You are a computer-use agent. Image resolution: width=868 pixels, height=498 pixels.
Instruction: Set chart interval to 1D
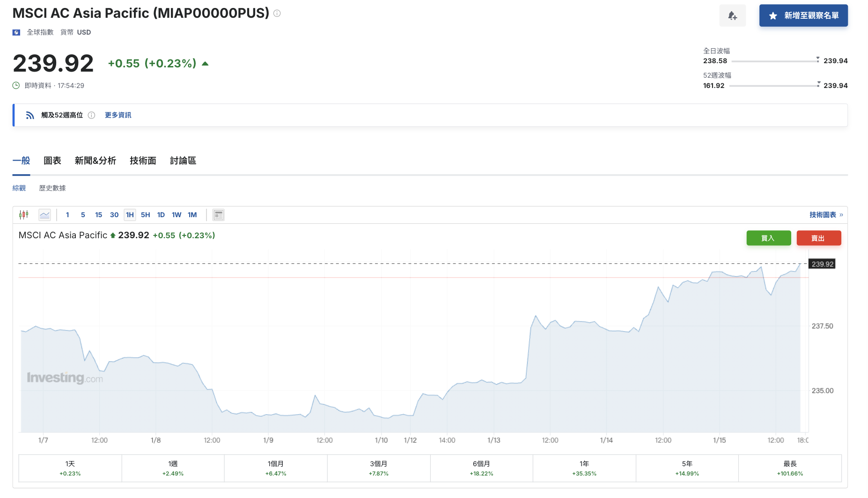coord(161,215)
